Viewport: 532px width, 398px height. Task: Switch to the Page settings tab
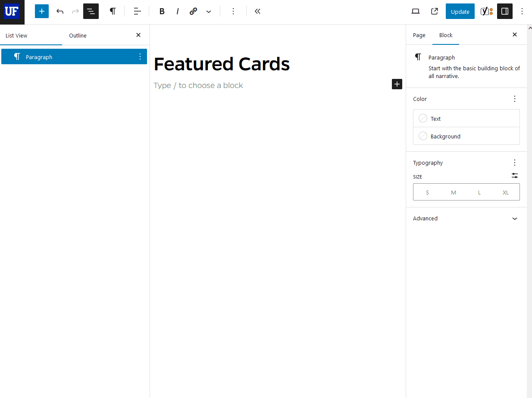pos(419,35)
